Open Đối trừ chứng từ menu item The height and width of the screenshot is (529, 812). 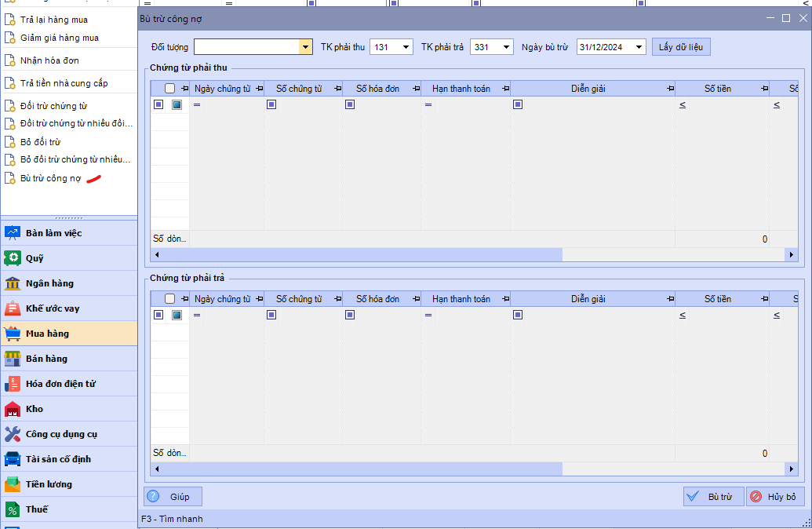53,106
